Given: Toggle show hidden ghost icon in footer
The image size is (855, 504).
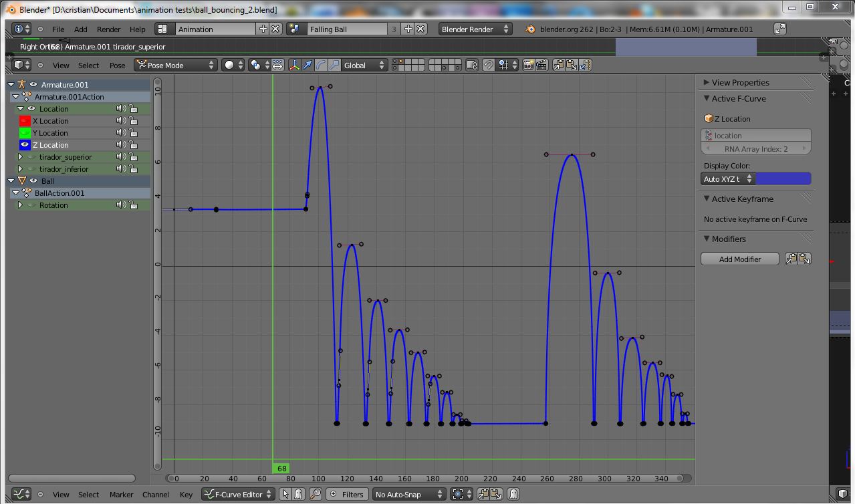Looking at the screenshot, I should pos(298,494).
